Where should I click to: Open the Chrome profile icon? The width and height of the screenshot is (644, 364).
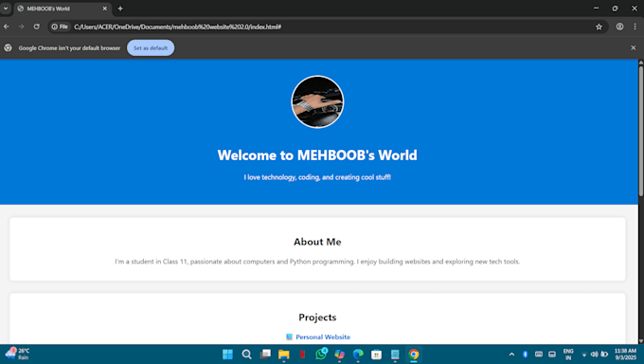click(x=619, y=27)
